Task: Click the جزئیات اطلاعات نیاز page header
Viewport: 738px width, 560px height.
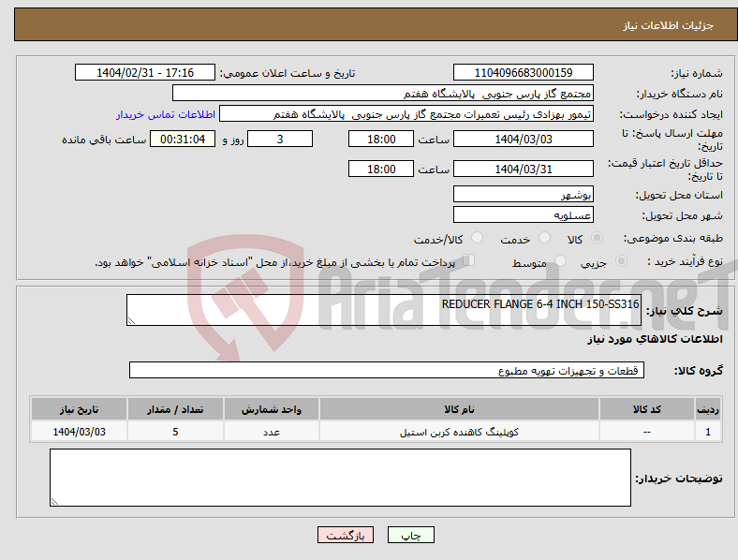Action: (x=669, y=25)
